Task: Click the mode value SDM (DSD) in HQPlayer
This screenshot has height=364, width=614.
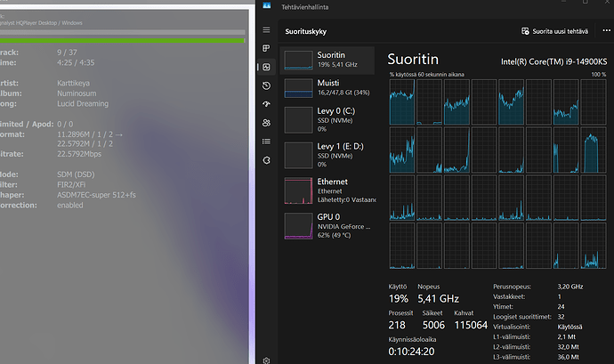Action: point(76,174)
